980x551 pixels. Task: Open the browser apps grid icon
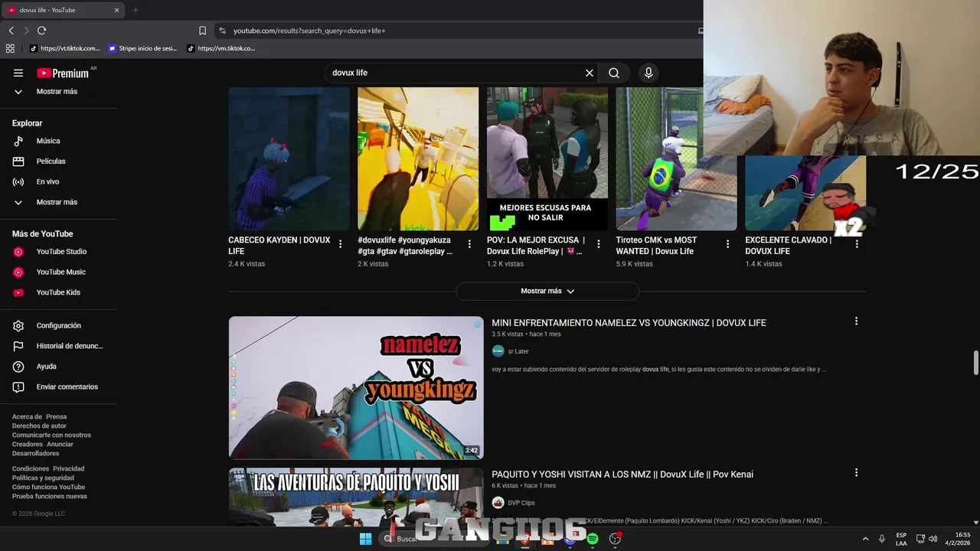[10, 48]
